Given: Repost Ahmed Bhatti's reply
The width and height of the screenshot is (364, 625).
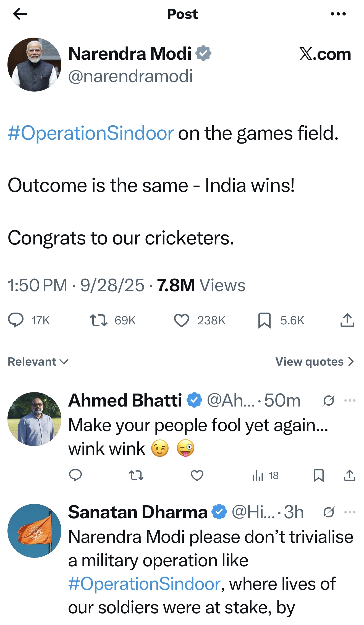Looking at the screenshot, I should pos(136,476).
